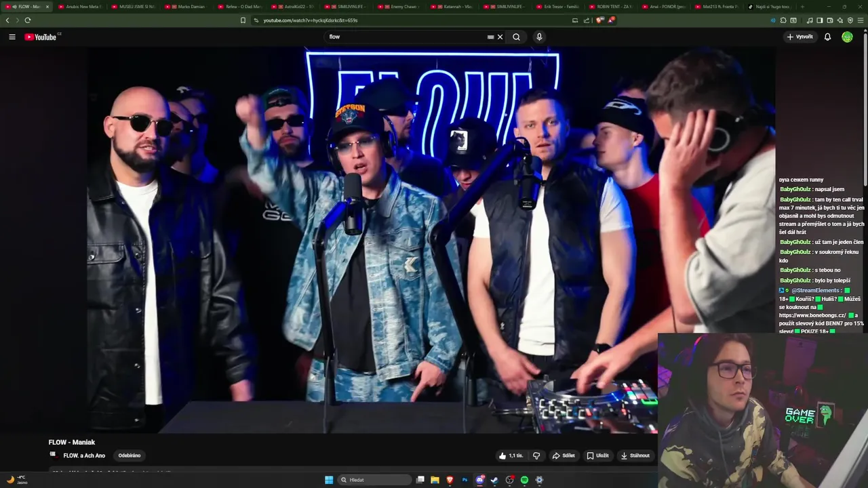
Task: Bookmark this page icon in address bar
Action: (x=243, y=20)
